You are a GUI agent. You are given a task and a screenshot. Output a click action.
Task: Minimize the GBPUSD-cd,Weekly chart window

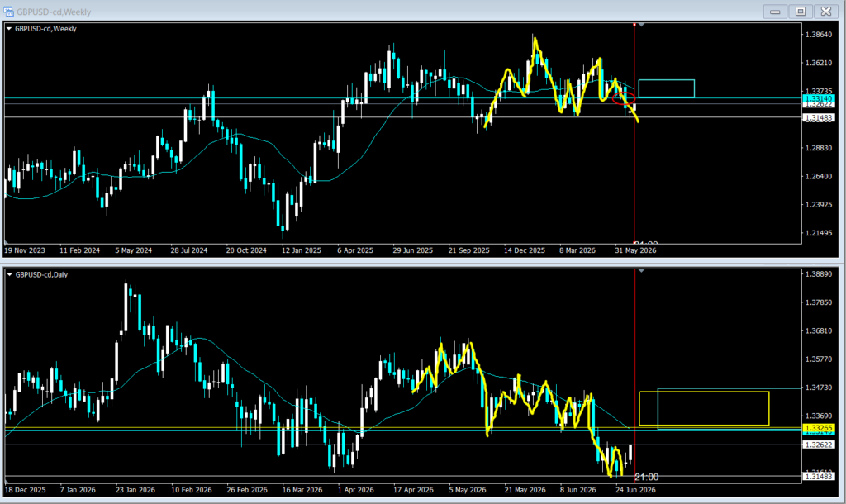pos(775,12)
